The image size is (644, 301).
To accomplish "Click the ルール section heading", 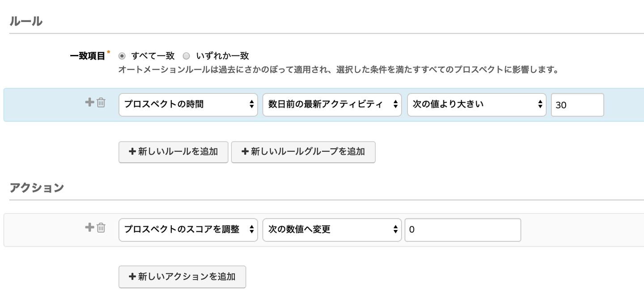I will tap(26, 21).
